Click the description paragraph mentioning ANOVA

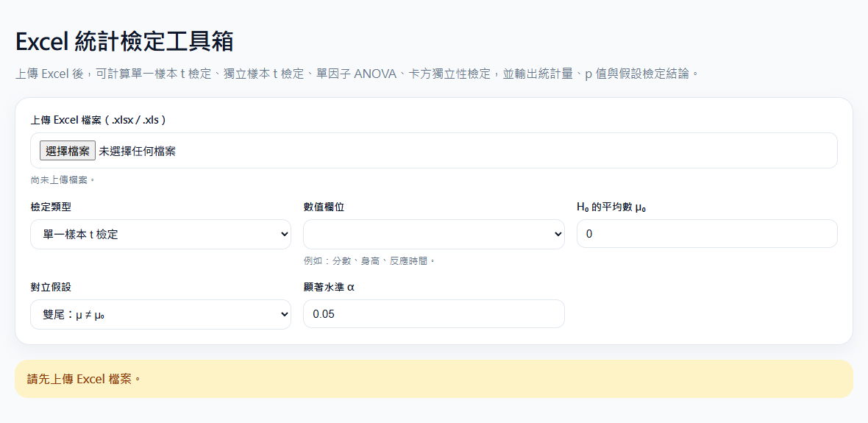(357, 73)
